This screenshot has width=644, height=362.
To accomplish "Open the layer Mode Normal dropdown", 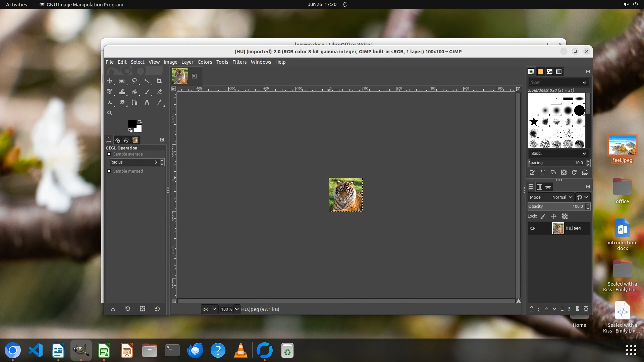I will (562, 197).
